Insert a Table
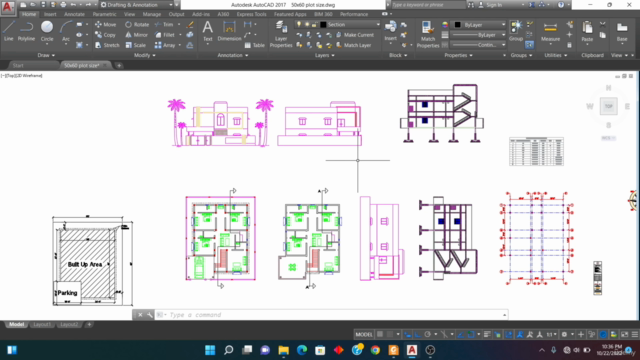 [255, 45]
